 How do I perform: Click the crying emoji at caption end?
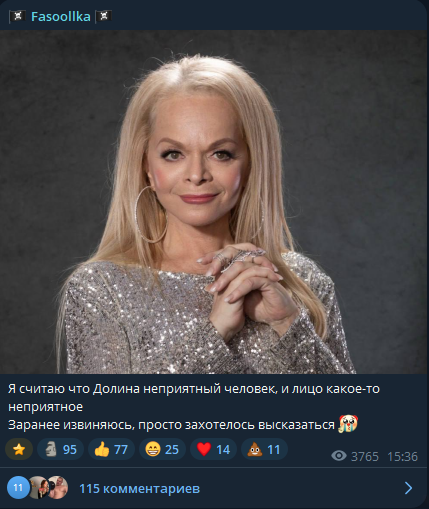[348, 424]
